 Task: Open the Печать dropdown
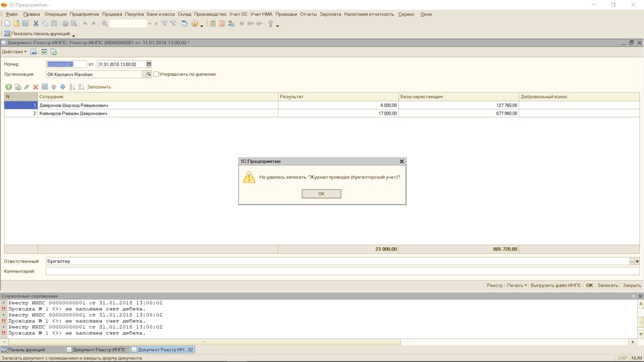click(x=517, y=285)
